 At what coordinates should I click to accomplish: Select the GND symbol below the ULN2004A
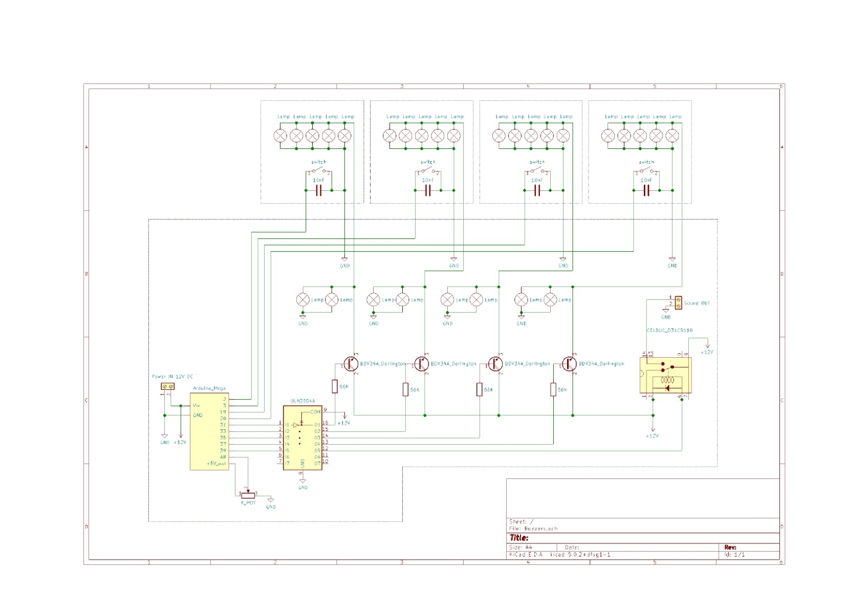pyautogui.click(x=303, y=481)
